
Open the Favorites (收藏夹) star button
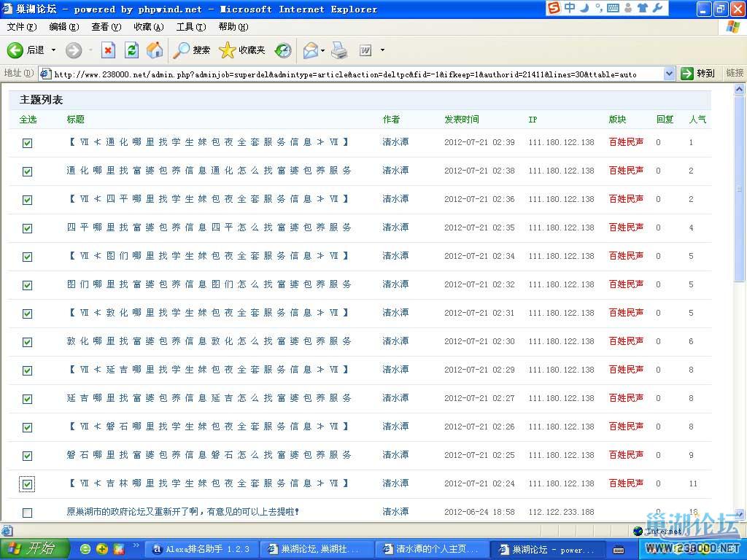pyautogui.click(x=242, y=50)
